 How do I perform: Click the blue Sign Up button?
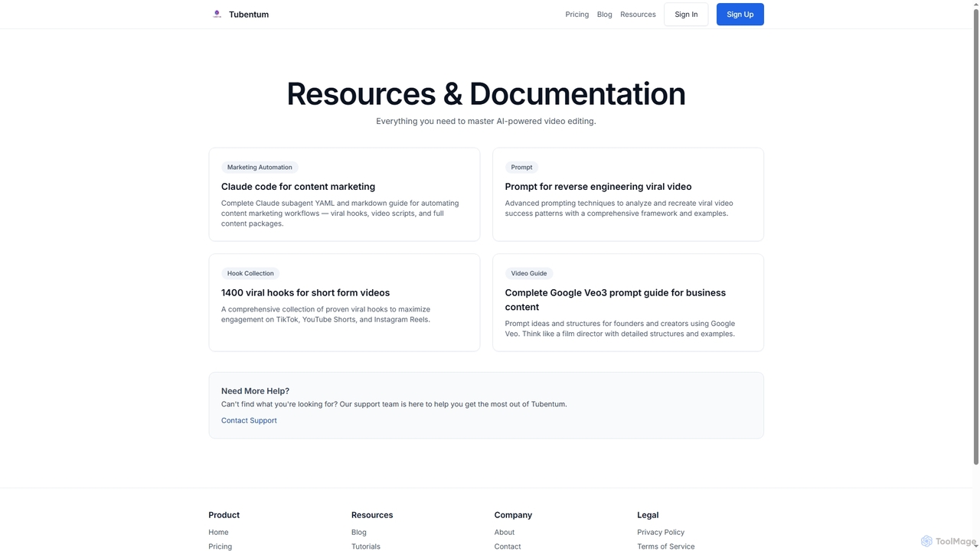tap(740, 15)
